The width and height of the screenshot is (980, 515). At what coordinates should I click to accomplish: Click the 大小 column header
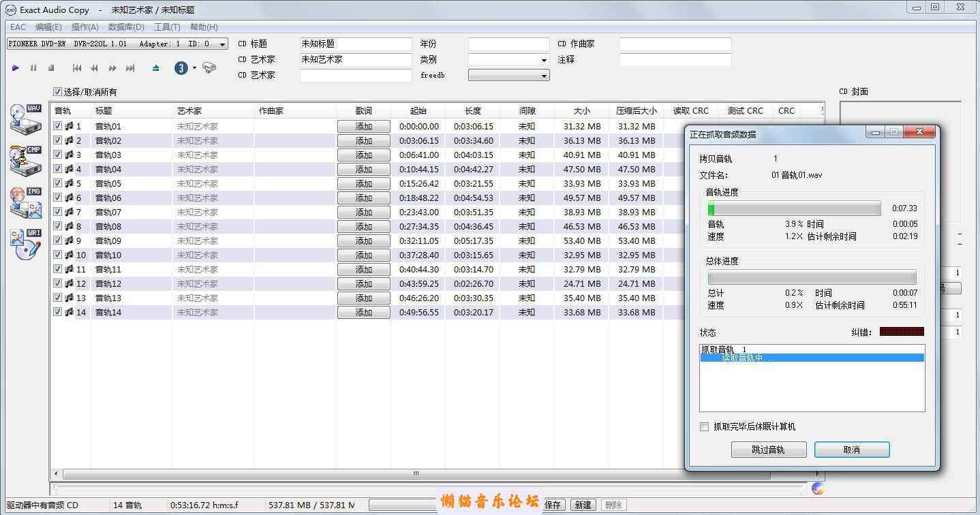coord(581,110)
